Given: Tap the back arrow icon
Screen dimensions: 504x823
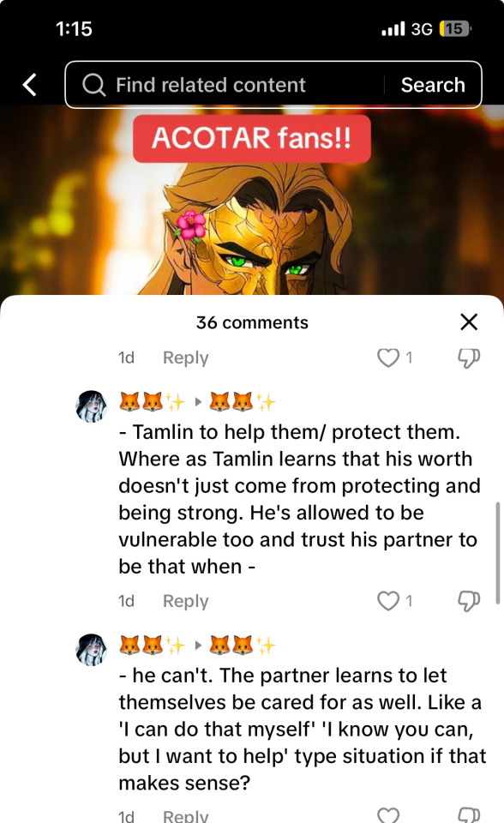Looking at the screenshot, I should point(30,85).
